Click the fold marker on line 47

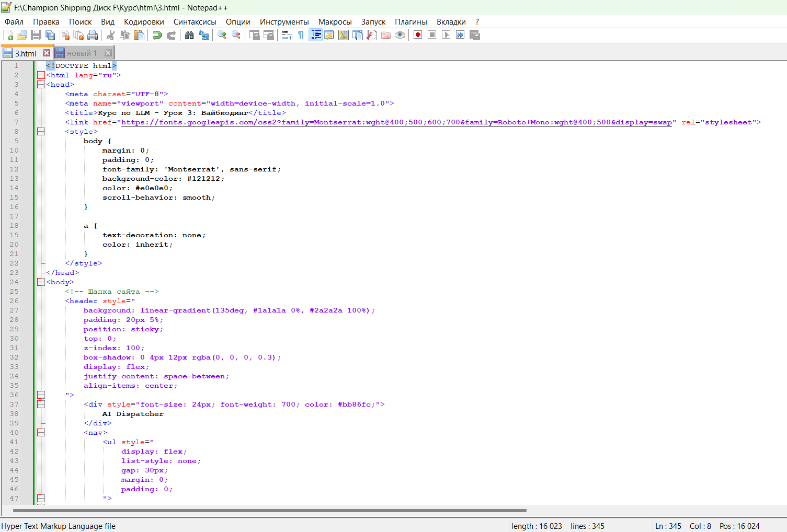[41, 499]
